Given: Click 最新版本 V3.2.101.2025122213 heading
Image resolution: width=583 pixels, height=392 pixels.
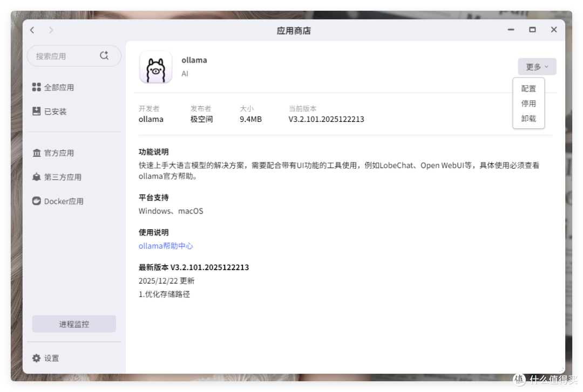Looking at the screenshot, I should coord(194,267).
